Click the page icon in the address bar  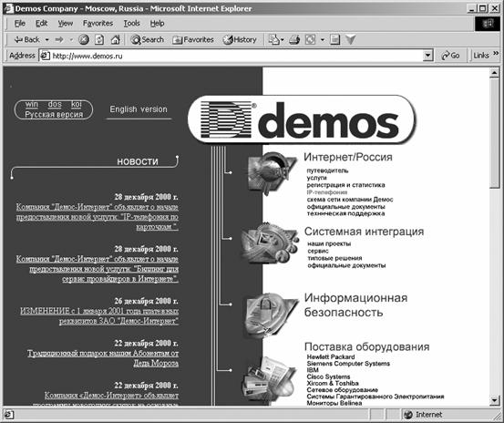45,56
